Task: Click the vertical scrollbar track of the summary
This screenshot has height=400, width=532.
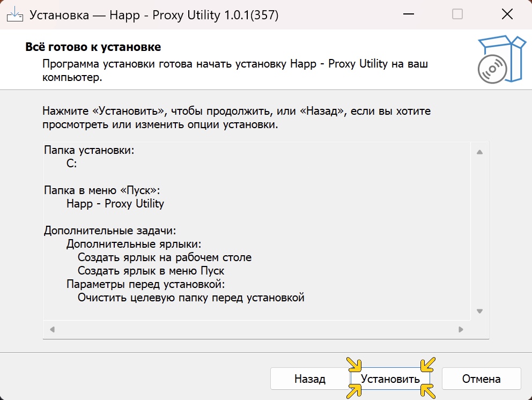Action: 479,231
